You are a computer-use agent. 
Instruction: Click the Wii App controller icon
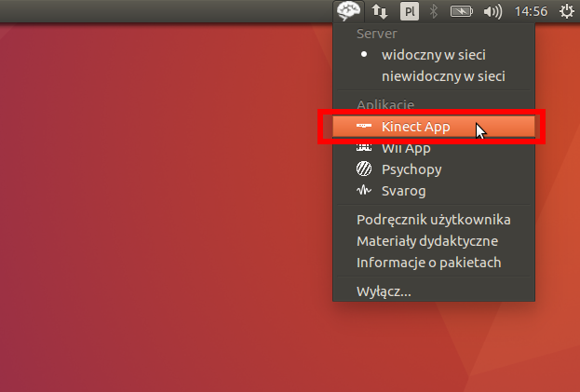[x=364, y=148]
